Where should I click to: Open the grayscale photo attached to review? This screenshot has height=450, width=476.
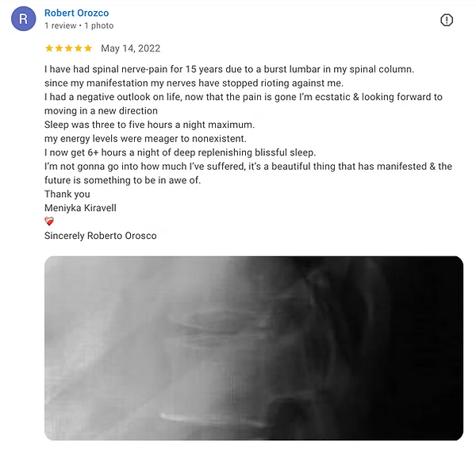254,348
